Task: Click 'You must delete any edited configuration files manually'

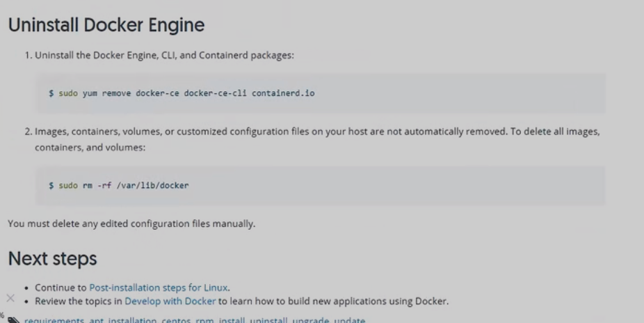Action: click(x=131, y=223)
